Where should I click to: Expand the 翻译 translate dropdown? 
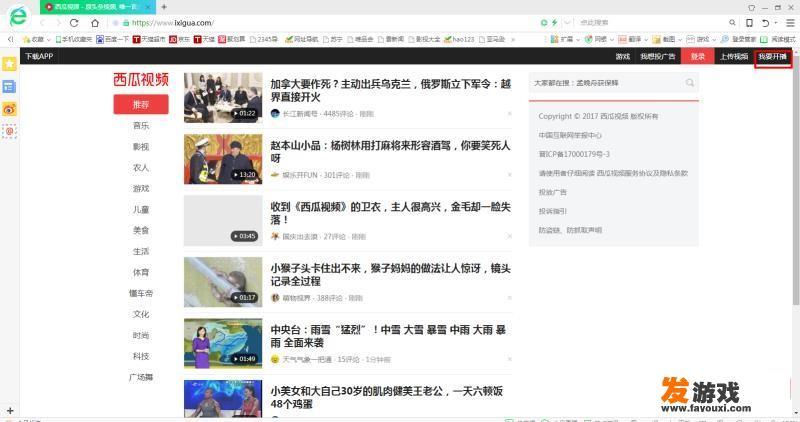(645, 39)
